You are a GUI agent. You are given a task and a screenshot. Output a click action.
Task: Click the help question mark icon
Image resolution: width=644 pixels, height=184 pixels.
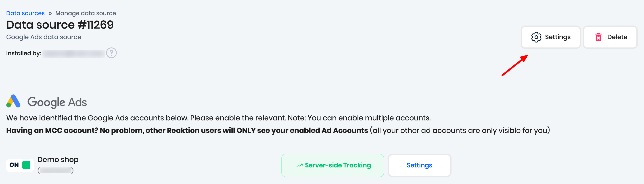[111, 53]
